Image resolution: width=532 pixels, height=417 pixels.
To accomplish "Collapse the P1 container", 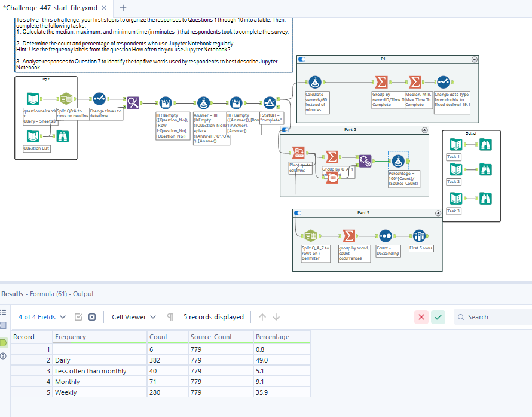I will point(475,59).
